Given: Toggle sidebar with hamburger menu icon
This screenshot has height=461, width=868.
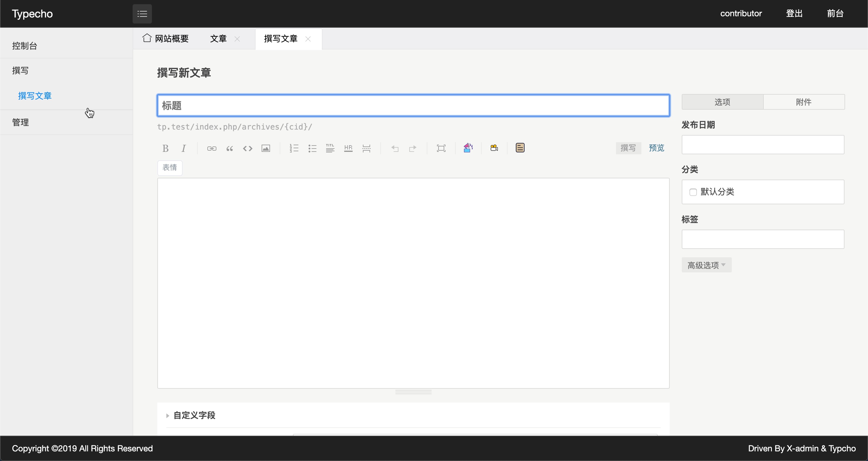Looking at the screenshot, I should (142, 14).
